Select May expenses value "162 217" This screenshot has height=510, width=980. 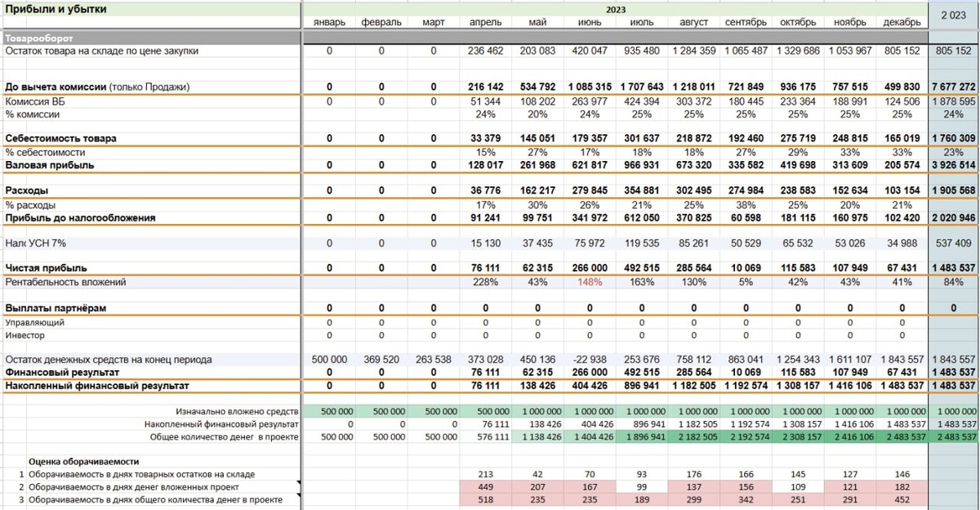pos(537,190)
